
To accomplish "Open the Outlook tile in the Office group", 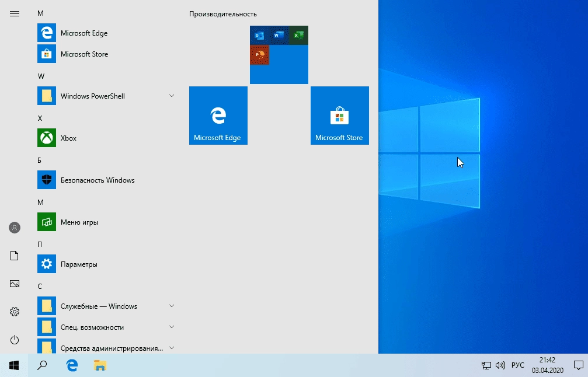I will point(259,35).
